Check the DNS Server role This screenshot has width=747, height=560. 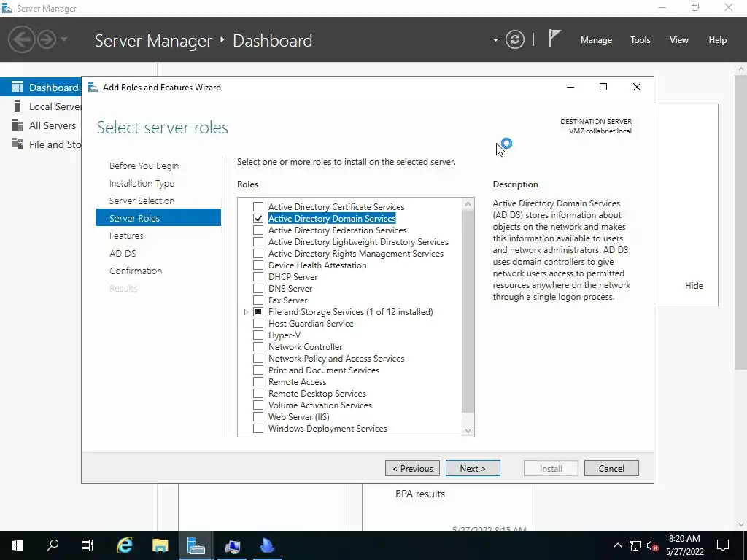tap(258, 289)
